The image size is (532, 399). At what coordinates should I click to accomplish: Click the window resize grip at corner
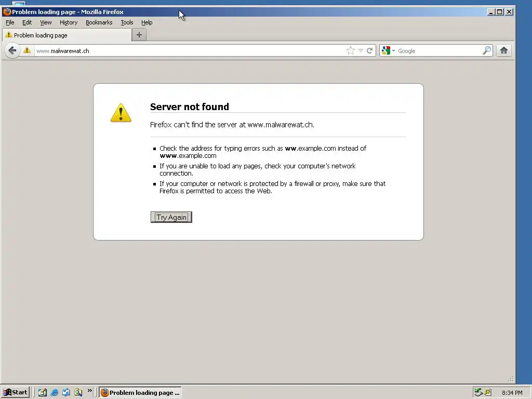(511, 379)
